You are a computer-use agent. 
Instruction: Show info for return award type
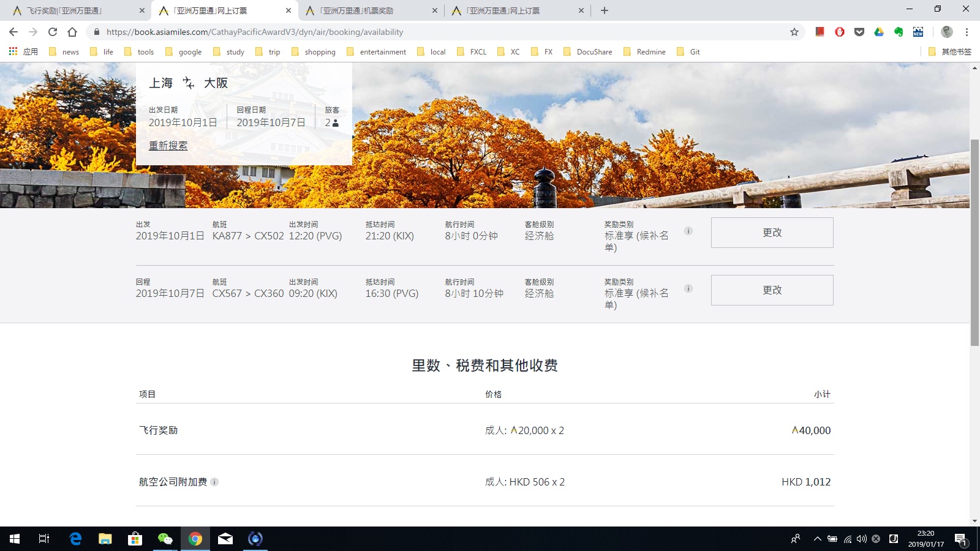click(x=688, y=288)
